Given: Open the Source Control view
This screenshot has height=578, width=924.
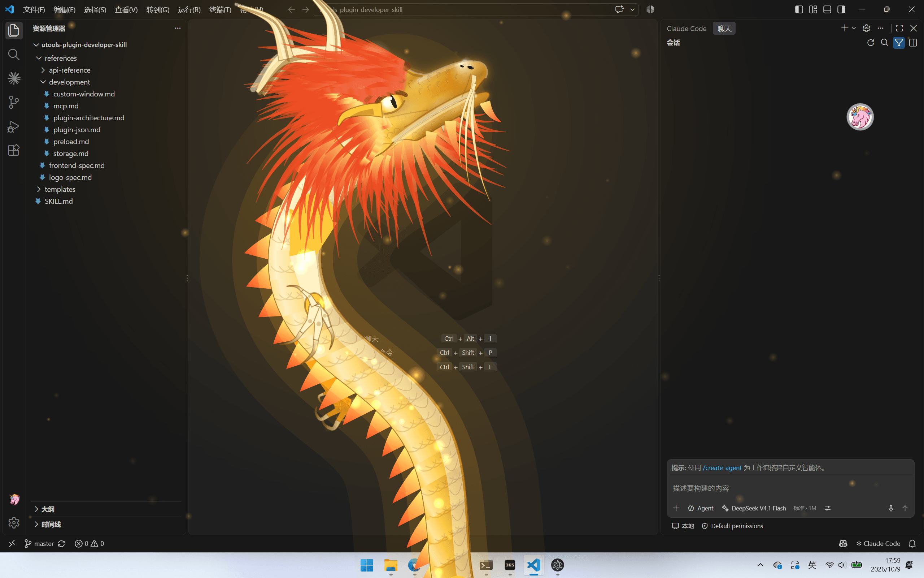Looking at the screenshot, I should tap(14, 102).
